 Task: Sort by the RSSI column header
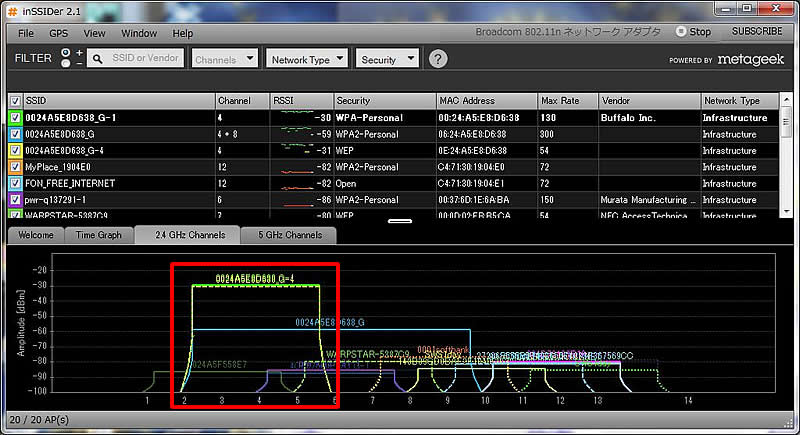tap(302, 101)
